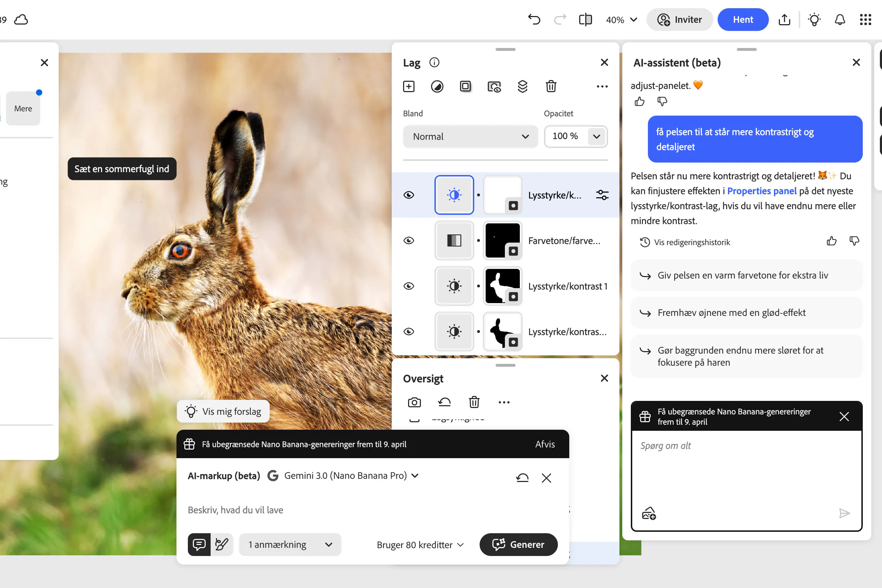Click the before/after compare view icon
The width and height of the screenshot is (882, 588).
pyautogui.click(x=585, y=20)
